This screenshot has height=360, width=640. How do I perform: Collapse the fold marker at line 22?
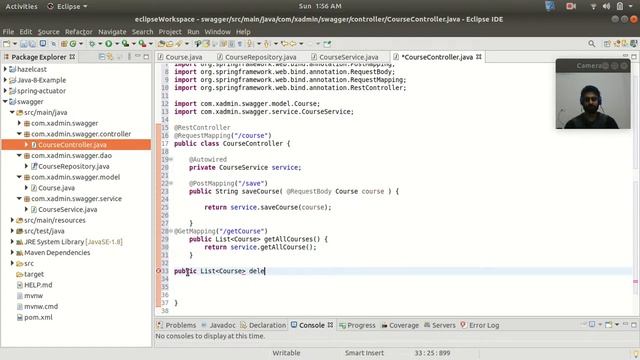[x=171, y=183]
